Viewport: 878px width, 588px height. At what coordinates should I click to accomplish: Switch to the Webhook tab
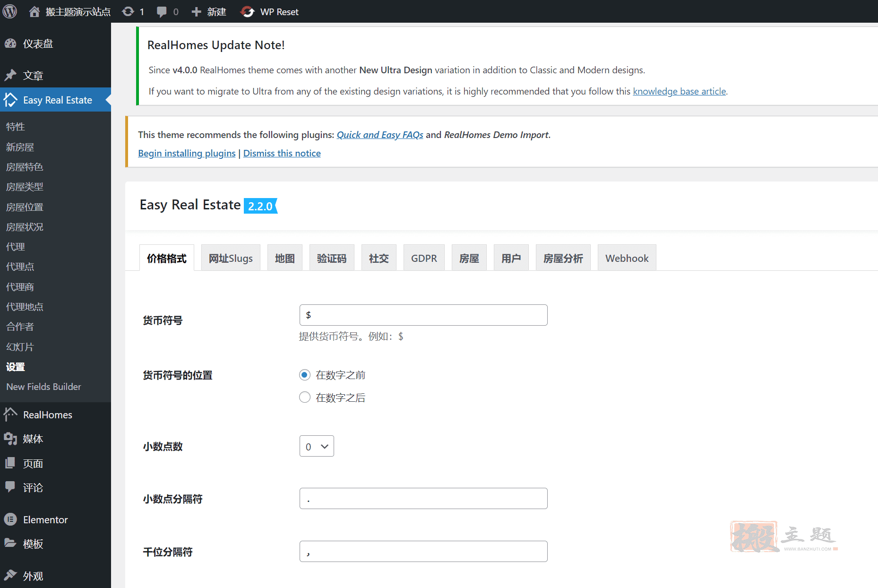tap(627, 258)
